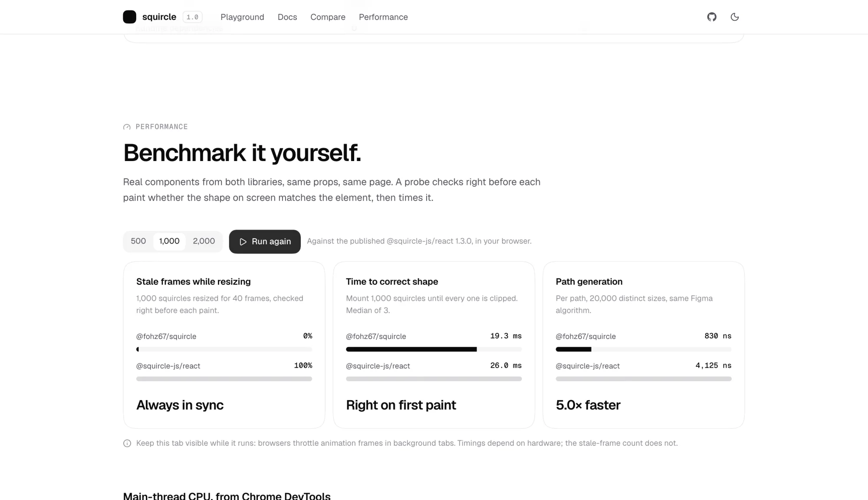Click the info icon beside tab-visibility note
Image resolution: width=868 pixels, height=500 pixels.
point(127,443)
